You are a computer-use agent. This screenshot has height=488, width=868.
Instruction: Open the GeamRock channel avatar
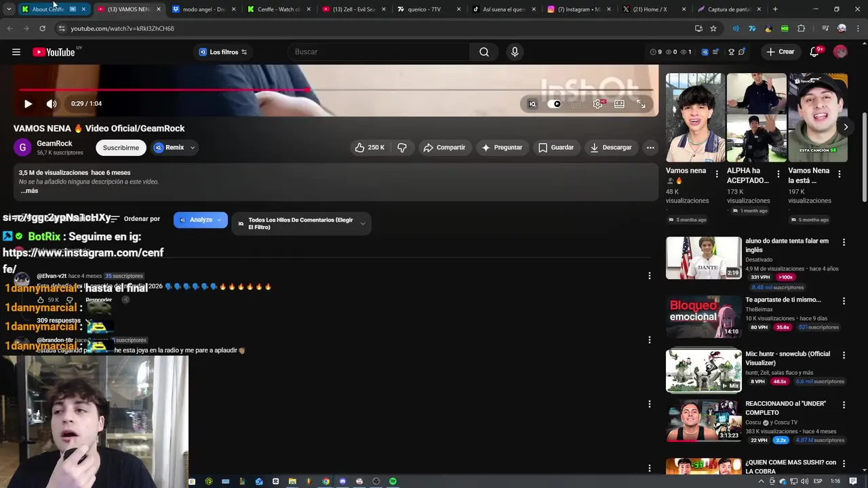click(x=22, y=147)
